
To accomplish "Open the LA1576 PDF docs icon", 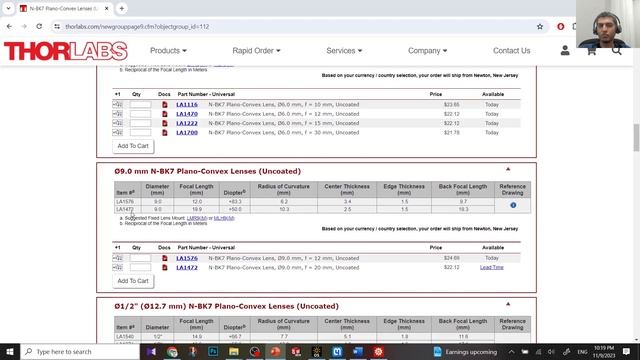I will click(x=164, y=258).
